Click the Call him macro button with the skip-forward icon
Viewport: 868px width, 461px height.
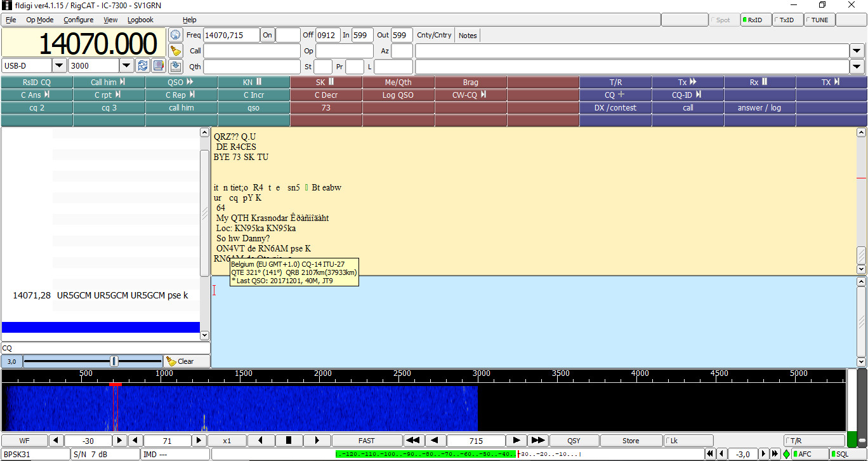[109, 83]
